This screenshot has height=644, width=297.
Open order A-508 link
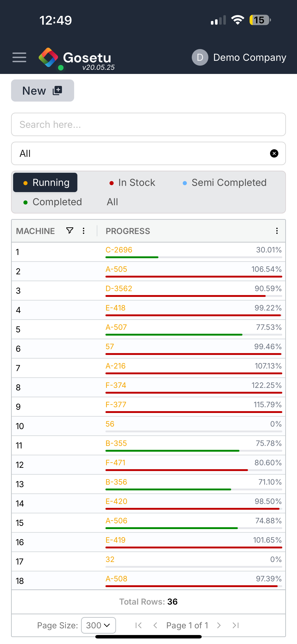(116, 579)
